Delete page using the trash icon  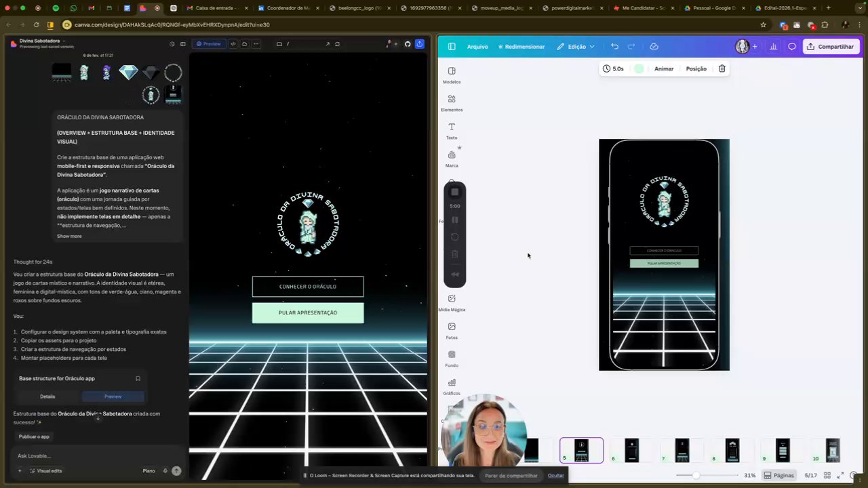point(722,68)
